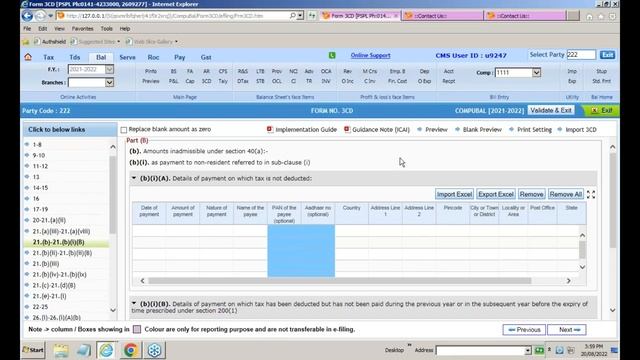Click the Remove button
Viewport: 640px width, 360px height.
[531, 194]
